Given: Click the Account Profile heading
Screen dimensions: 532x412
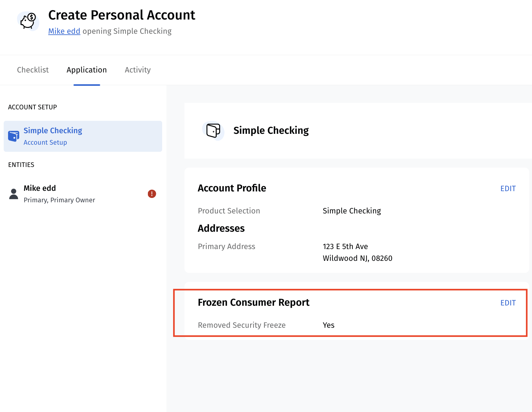Looking at the screenshot, I should coord(232,188).
